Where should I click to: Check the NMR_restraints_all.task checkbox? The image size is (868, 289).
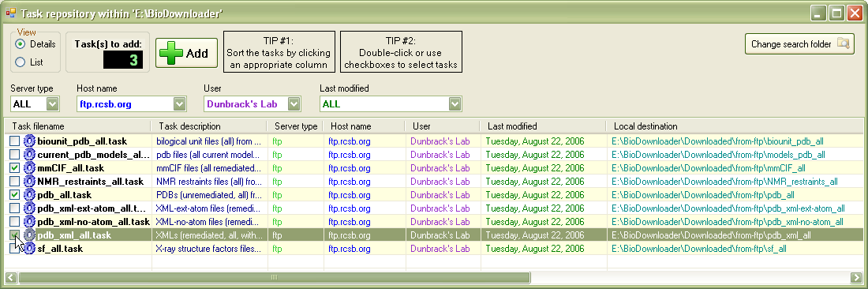coord(14,181)
